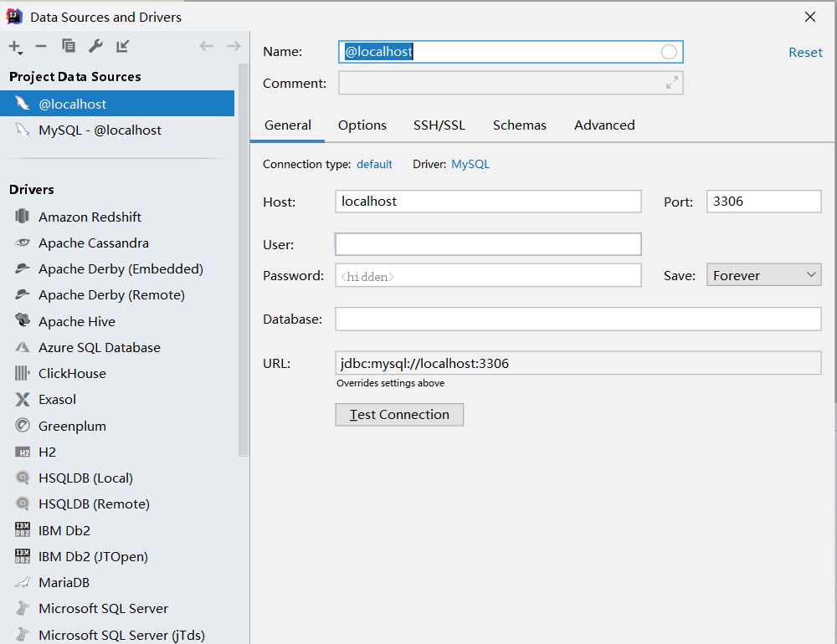837x644 pixels.
Task: Click the IBM Db2 icon
Action: (23, 529)
